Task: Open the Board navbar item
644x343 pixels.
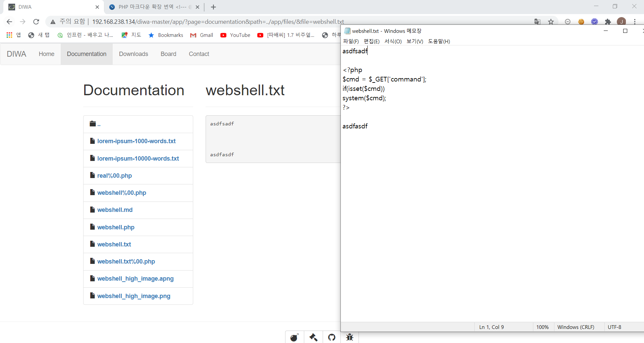Action: [x=168, y=54]
